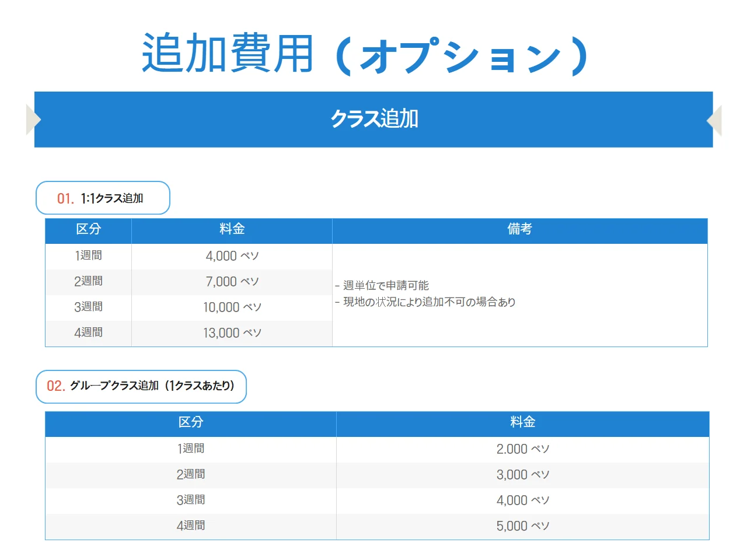Image resolution: width=747 pixels, height=560 pixels.
Task: Click 1週間 row label in 1:1クラス追加 table
Action: tap(89, 256)
